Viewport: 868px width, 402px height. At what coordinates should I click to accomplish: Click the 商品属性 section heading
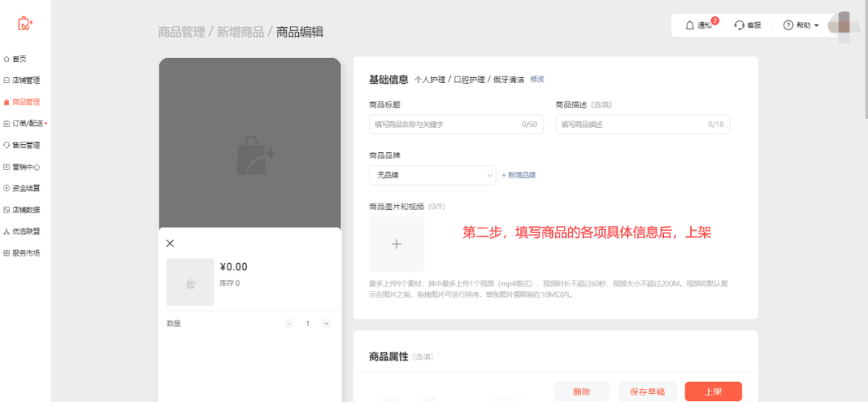coord(389,357)
